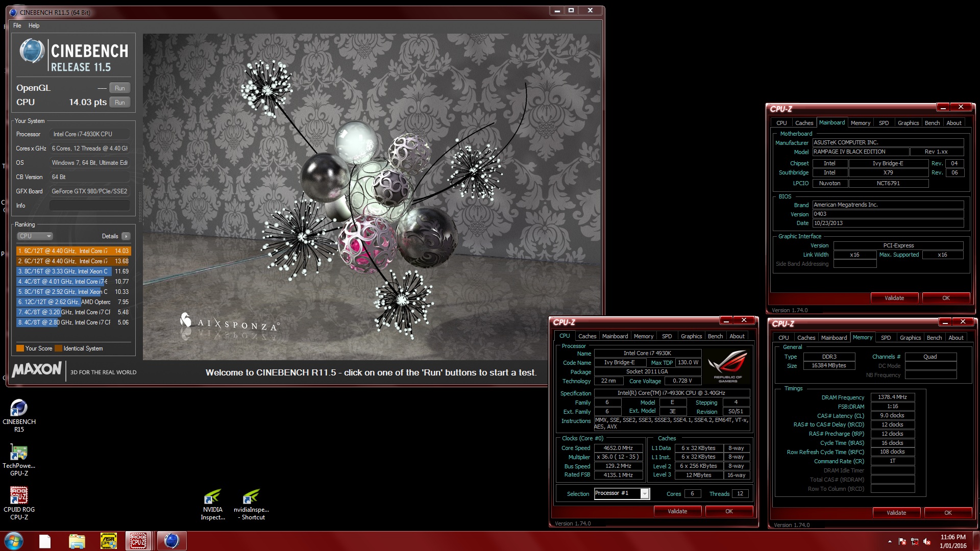The height and width of the screenshot is (551, 980).
Task: Open the CPU ranking type dropdown
Action: coord(35,236)
